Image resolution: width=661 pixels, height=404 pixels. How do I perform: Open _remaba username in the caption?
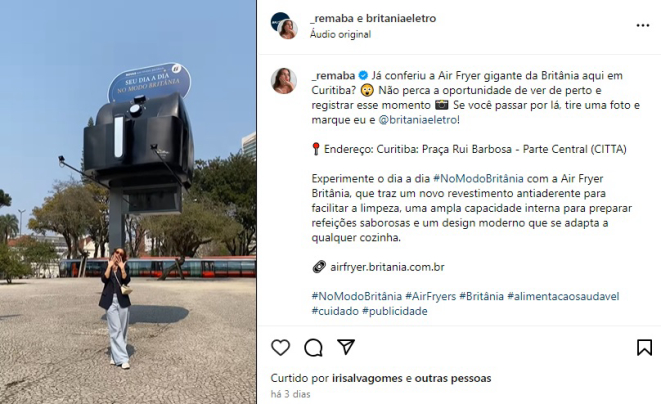[333, 76]
